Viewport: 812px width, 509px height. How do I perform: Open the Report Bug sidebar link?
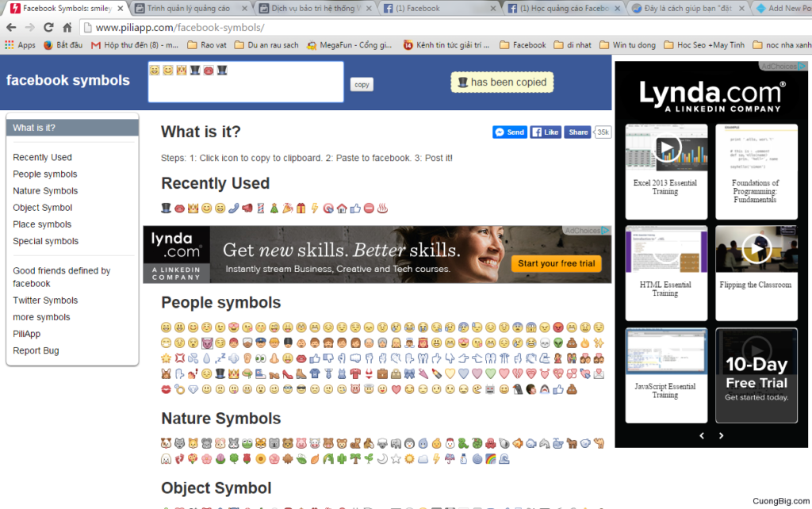point(36,350)
